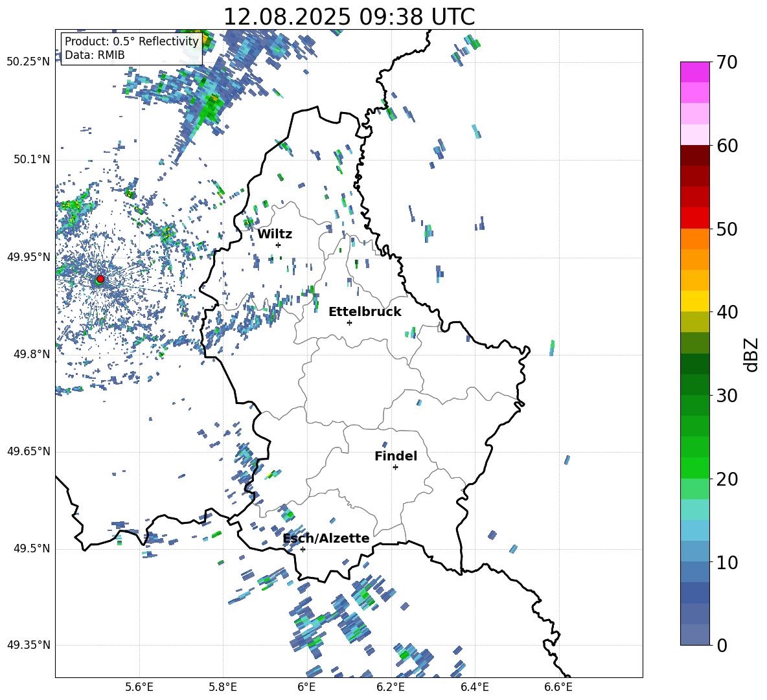Click the 50.25°N latitude label
This screenshot has width=767, height=700.
tap(29, 62)
